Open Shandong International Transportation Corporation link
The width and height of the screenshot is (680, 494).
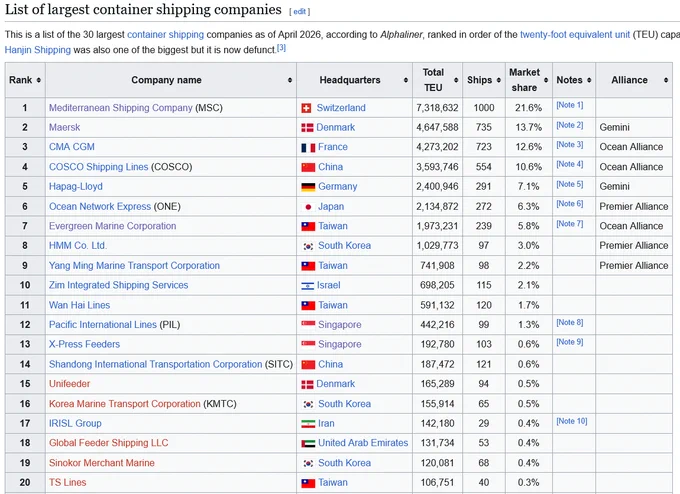click(156, 364)
